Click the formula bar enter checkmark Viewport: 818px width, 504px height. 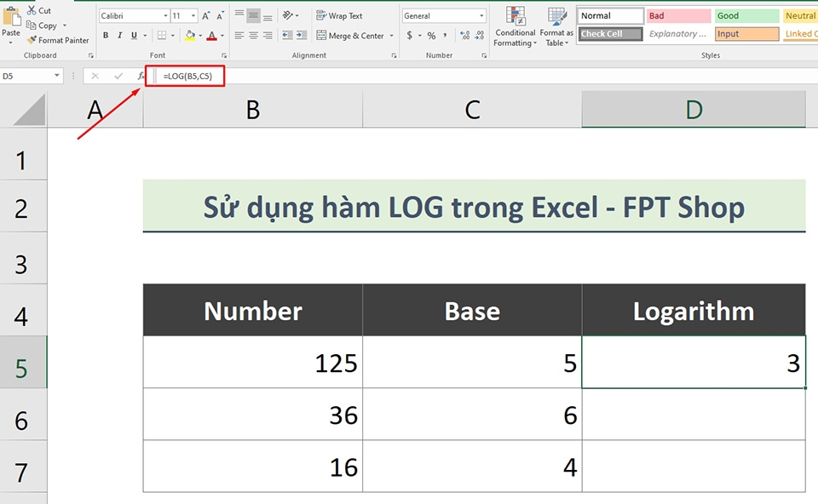click(x=118, y=76)
